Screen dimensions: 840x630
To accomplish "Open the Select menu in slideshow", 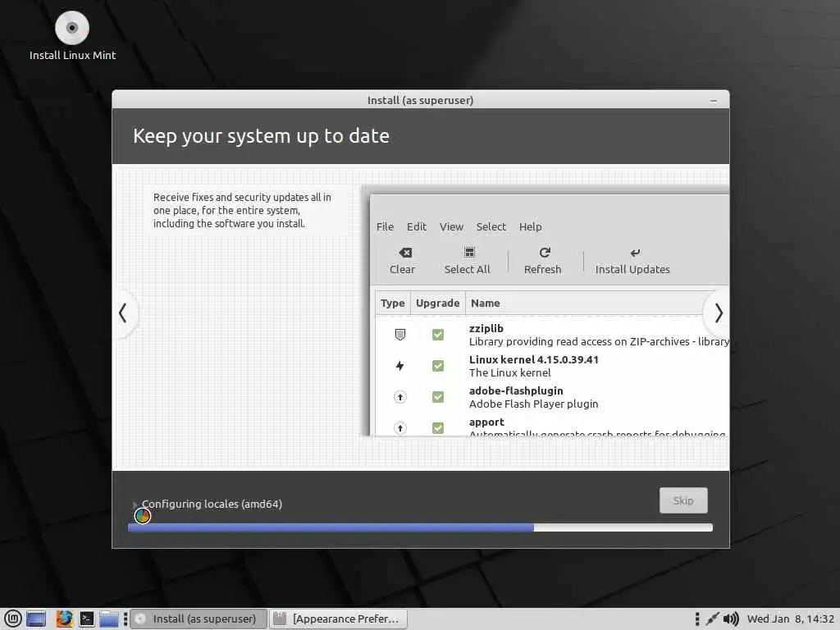I will (x=491, y=226).
